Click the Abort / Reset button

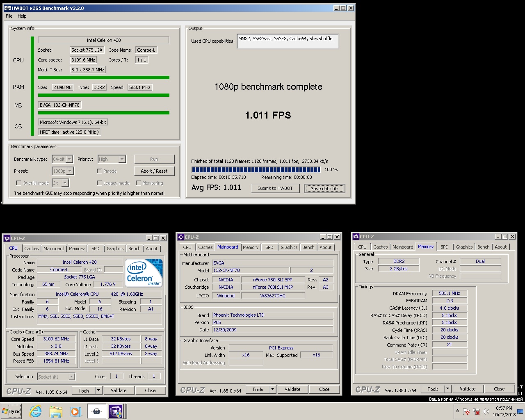point(154,171)
